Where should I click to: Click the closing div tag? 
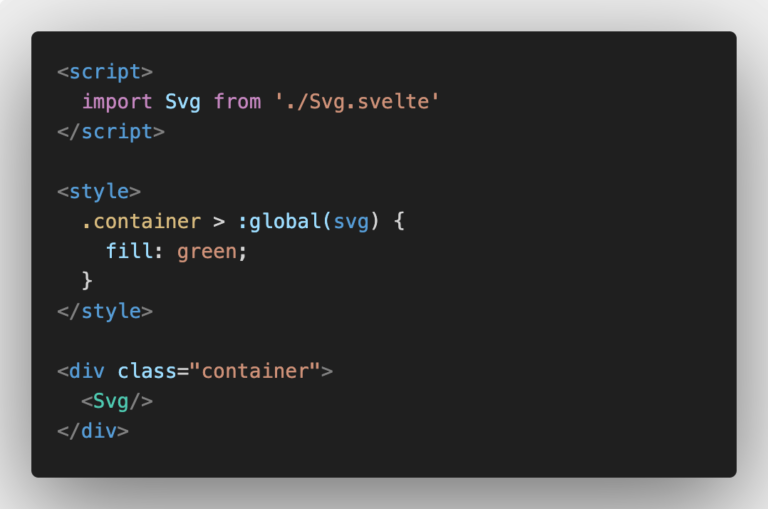tap(93, 431)
